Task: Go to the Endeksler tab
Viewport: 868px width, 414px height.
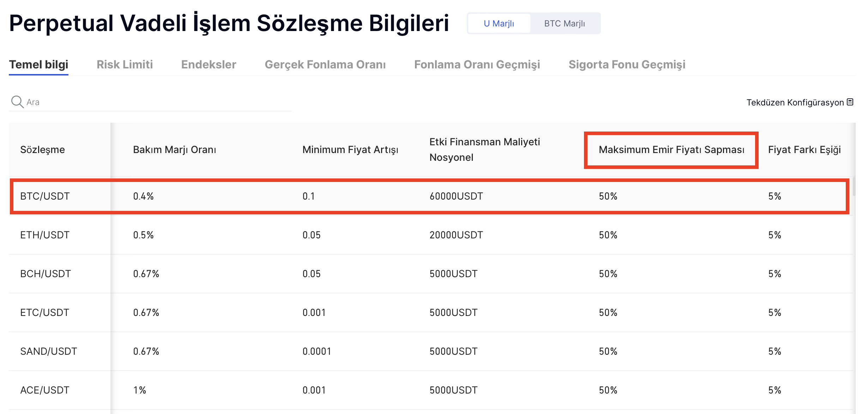Action: pos(209,65)
